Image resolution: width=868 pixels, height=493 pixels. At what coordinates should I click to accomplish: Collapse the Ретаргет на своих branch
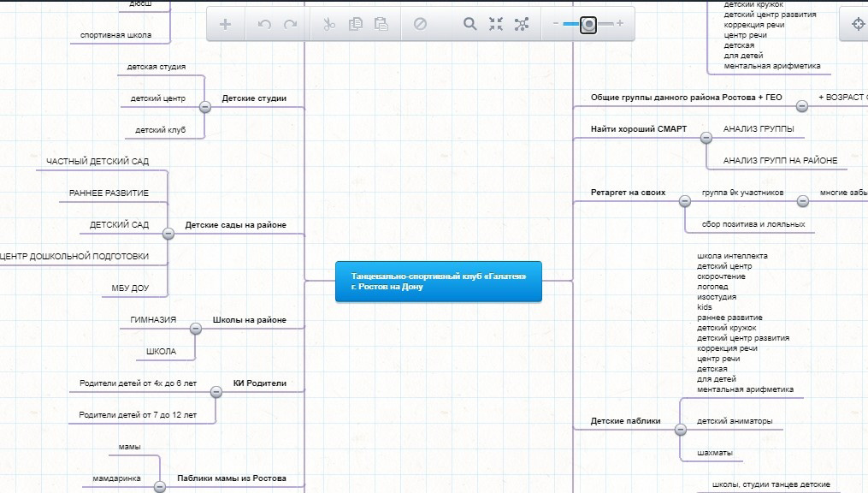coord(685,201)
